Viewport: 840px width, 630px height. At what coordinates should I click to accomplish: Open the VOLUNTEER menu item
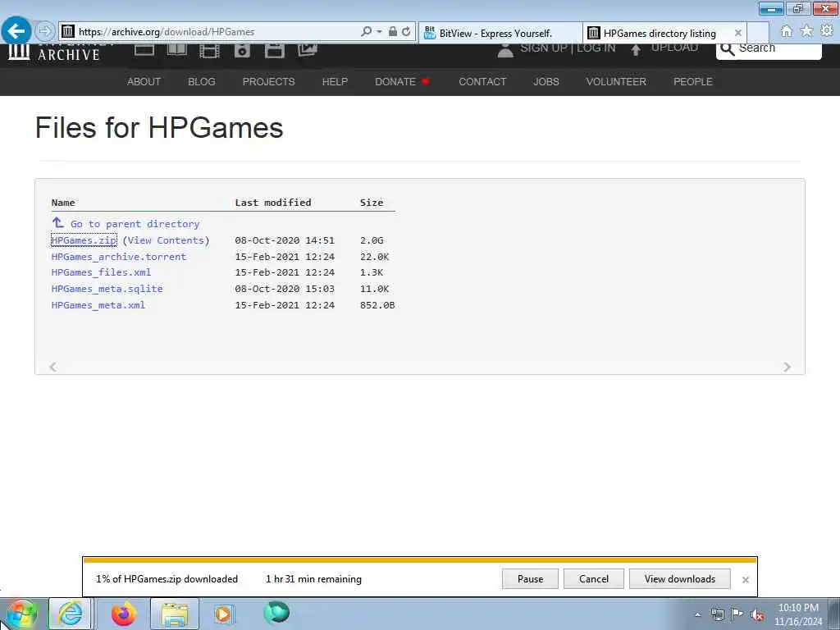pos(616,81)
